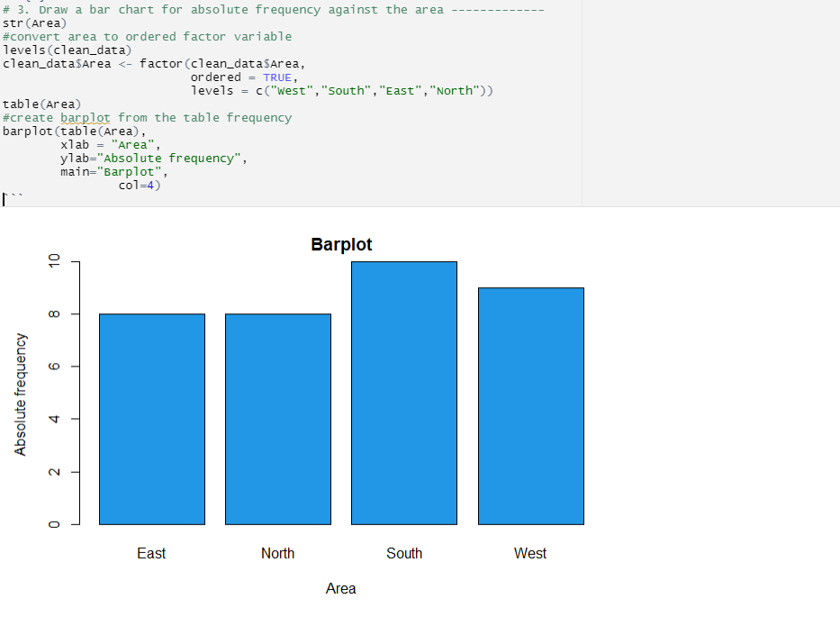Image resolution: width=840 pixels, height=617 pixels.
Task: Click the y-axis tick label 0
Action: pyautogui.click(x=54, y=524)
